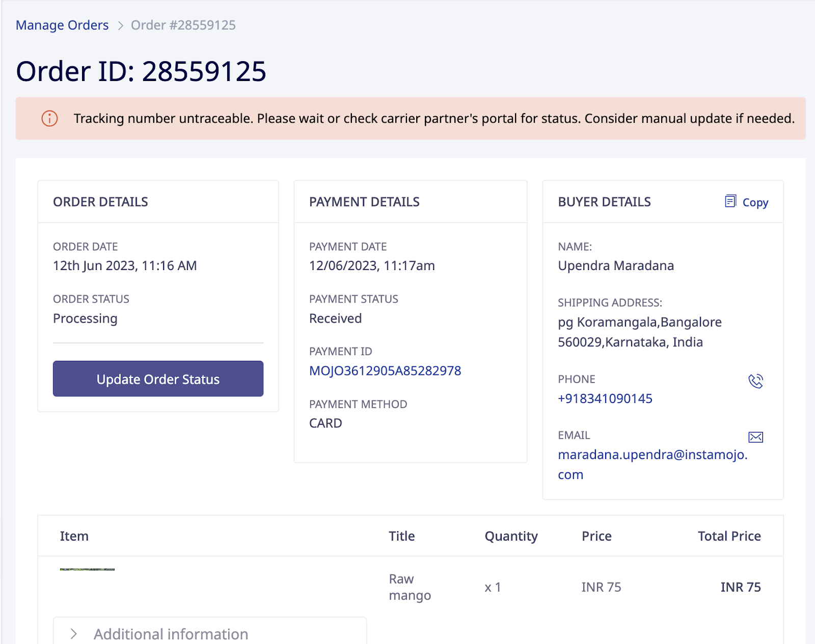Screen dimensions: 815x644
Task: Click the Total Price column header
Action: tap(729, 536)
